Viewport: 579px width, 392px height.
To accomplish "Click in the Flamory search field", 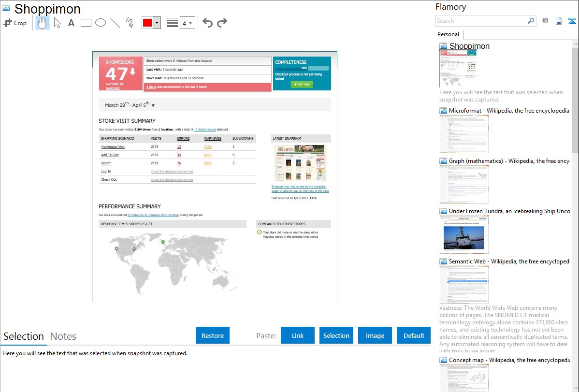I will click(x=481, y=21).
